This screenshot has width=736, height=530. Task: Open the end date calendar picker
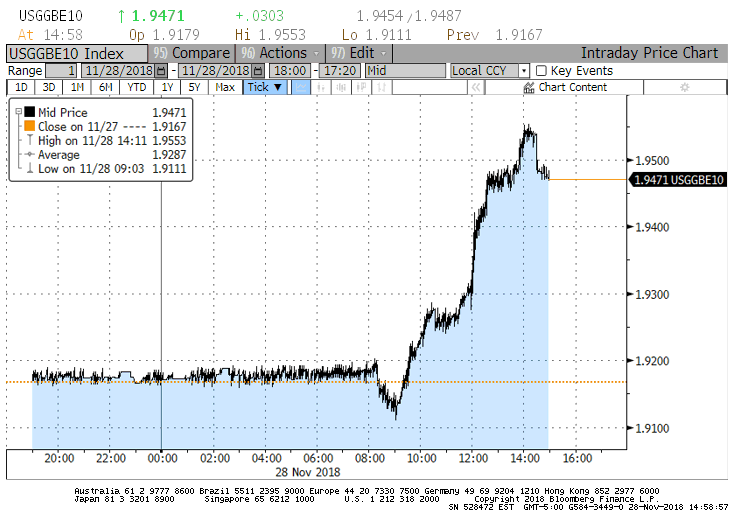258,71
